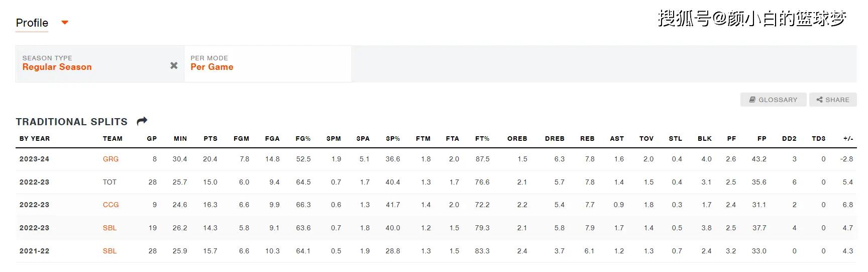Screen dimensions: 868x272
Task: Click the book icon in Glossary button
Action: pos(752,100)
